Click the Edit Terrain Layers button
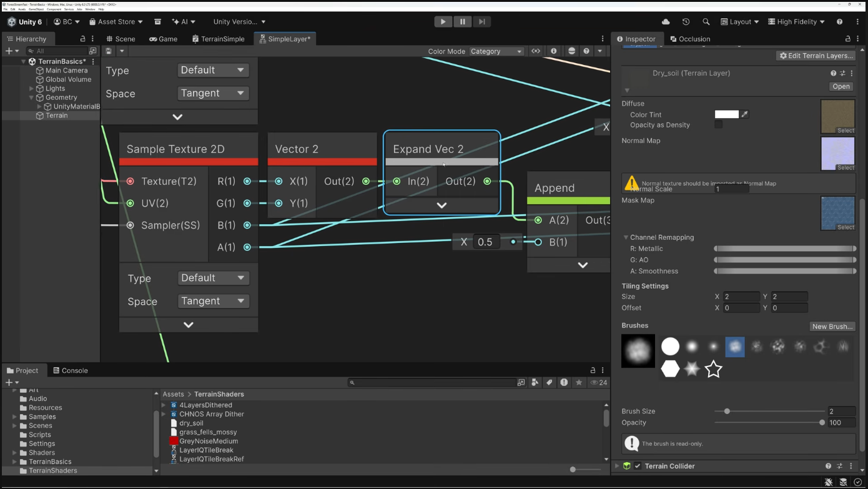The height and width of the screenshot is (489, 868). tap(816, 56)
